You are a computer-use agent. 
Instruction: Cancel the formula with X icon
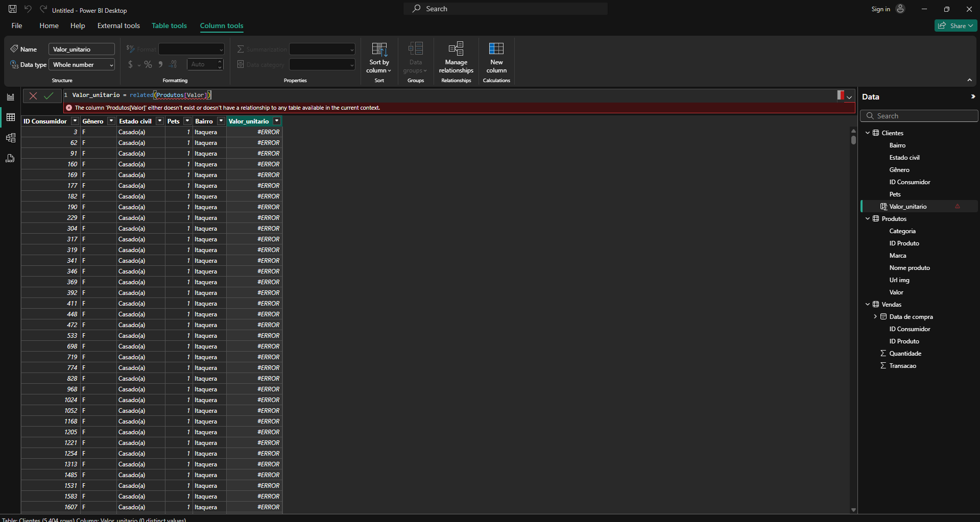pos(33,95)
